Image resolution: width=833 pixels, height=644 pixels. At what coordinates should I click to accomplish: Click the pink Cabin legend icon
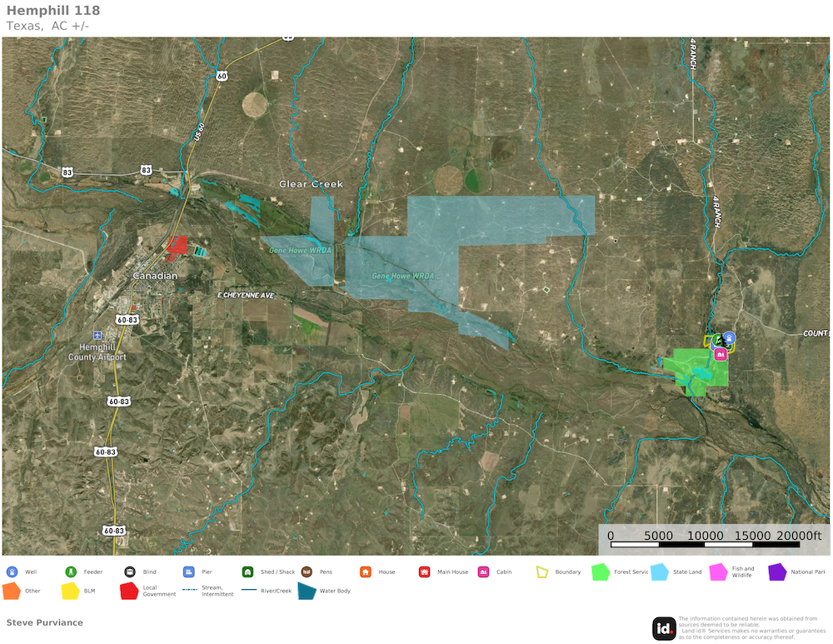[483, 572]
